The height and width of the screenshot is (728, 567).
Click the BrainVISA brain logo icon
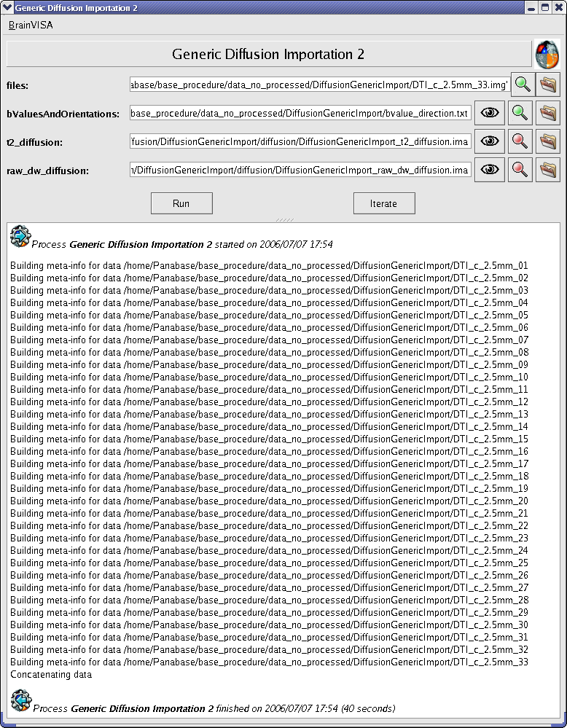click(x=547, y=54)
